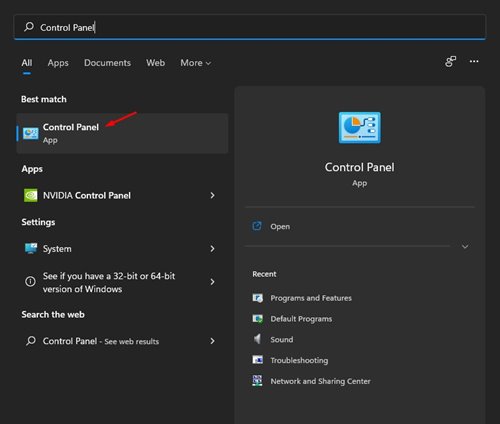Image resolution: width=500 pixels, height=424 pixels.
Task: Switch to the Documents tab
Action: (x=107, y=63)
